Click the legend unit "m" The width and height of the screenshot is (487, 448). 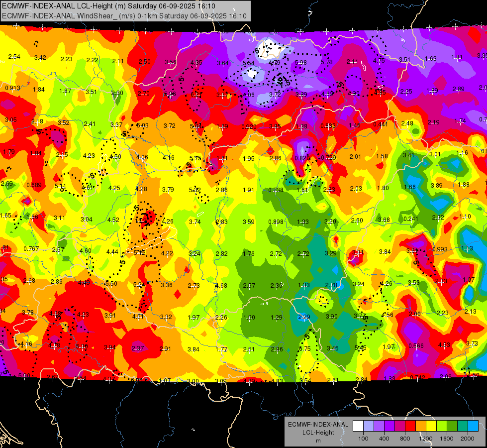click(x=318, y=441)
